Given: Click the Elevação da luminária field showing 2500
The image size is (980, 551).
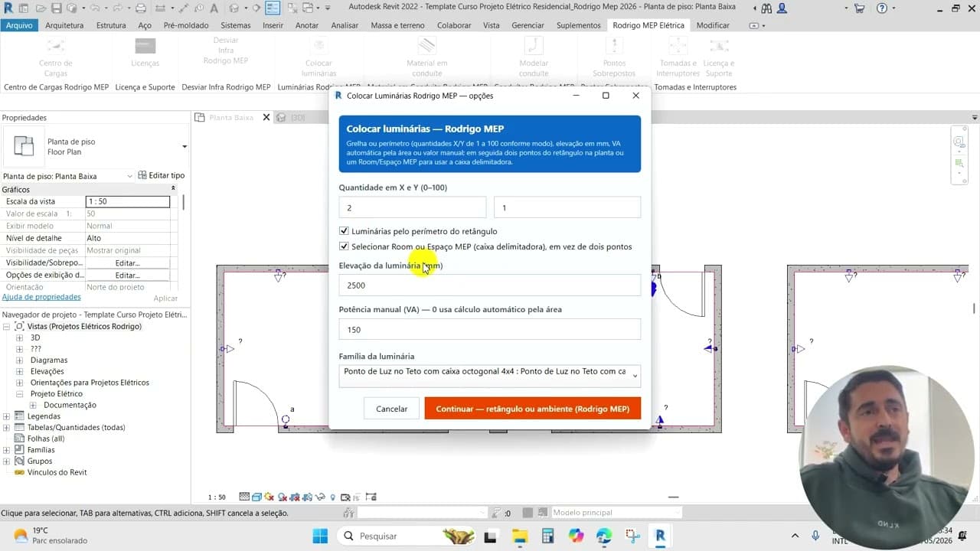Looking at the screenshot, I should pyautogui.click(x=489, y=285).
